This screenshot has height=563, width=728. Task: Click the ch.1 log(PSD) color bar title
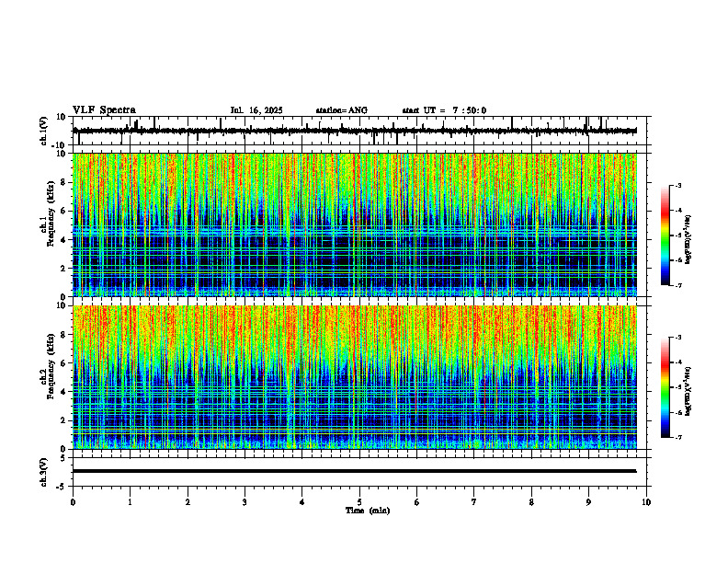[688, 239]
